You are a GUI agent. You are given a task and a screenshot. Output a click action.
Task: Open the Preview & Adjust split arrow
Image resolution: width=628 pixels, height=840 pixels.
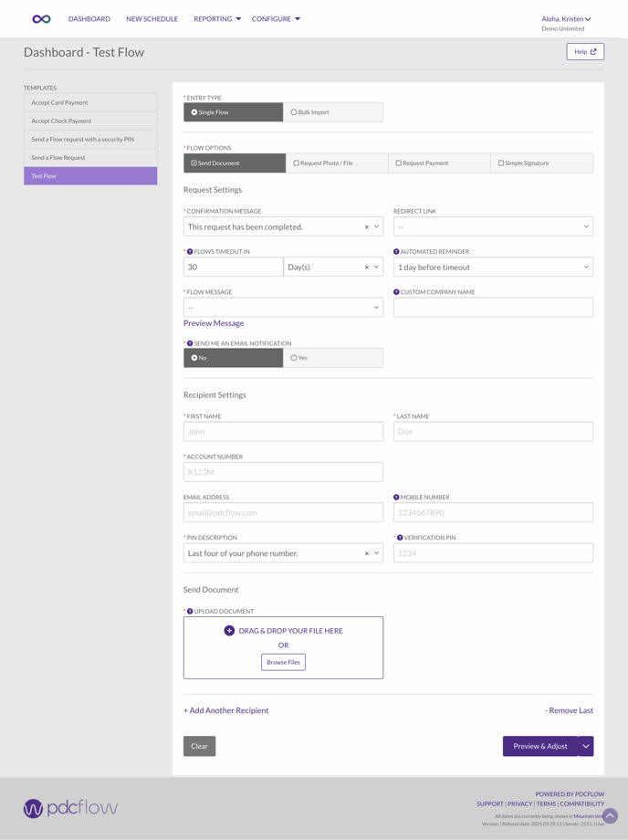[x=586, y=747]
